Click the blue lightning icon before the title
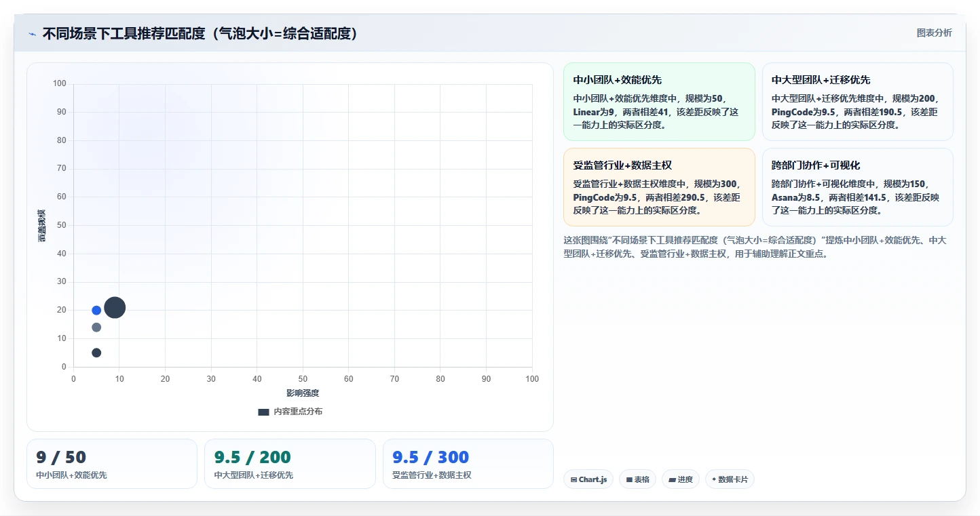The height and width of the screenshot is (516, 980). click(x=33, y=33)
